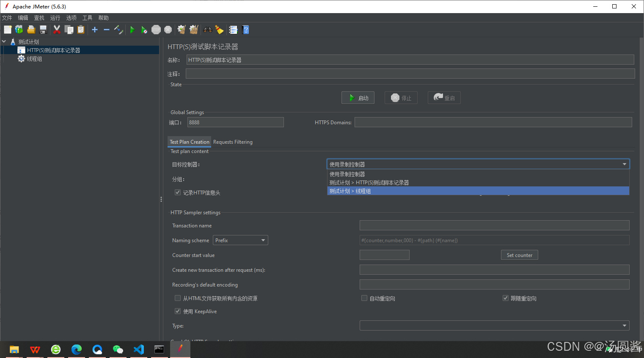This screenshot has height=358, width=644.
Task: Open the command prompt taskbar icon
Action: coord(159,350)
